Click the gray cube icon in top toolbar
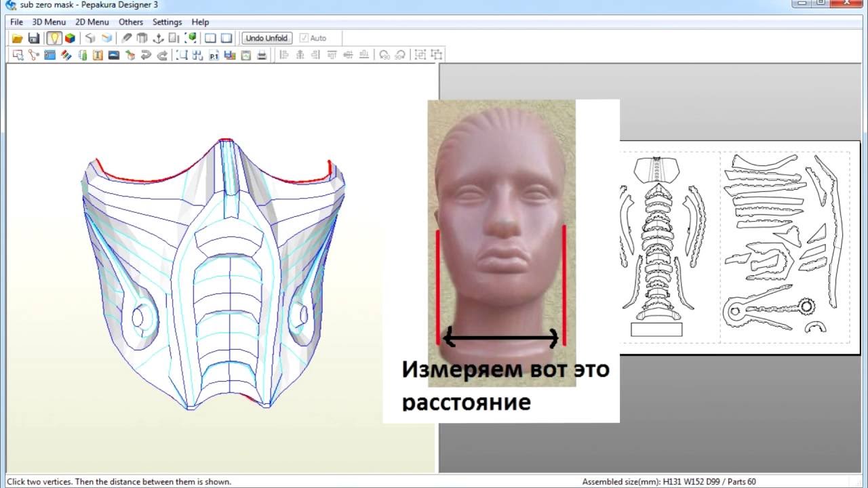 click(90, 38)
